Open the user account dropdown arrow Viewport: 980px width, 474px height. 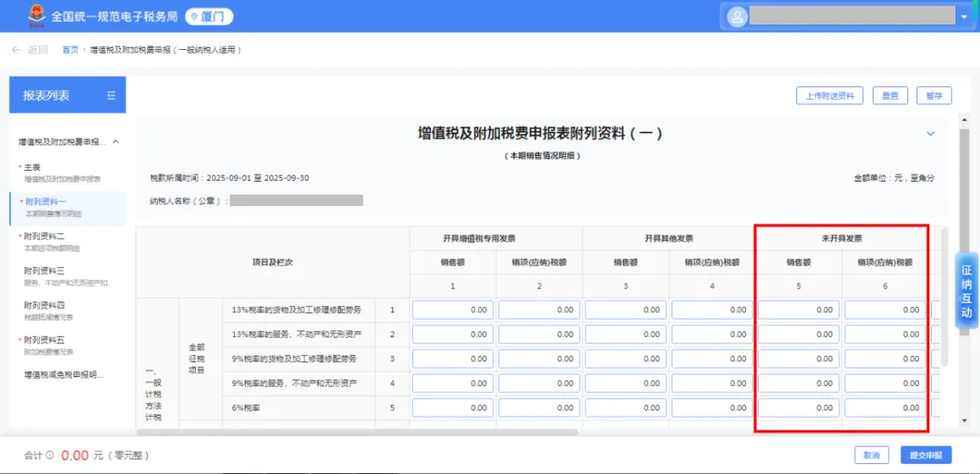tap(963, 17)
